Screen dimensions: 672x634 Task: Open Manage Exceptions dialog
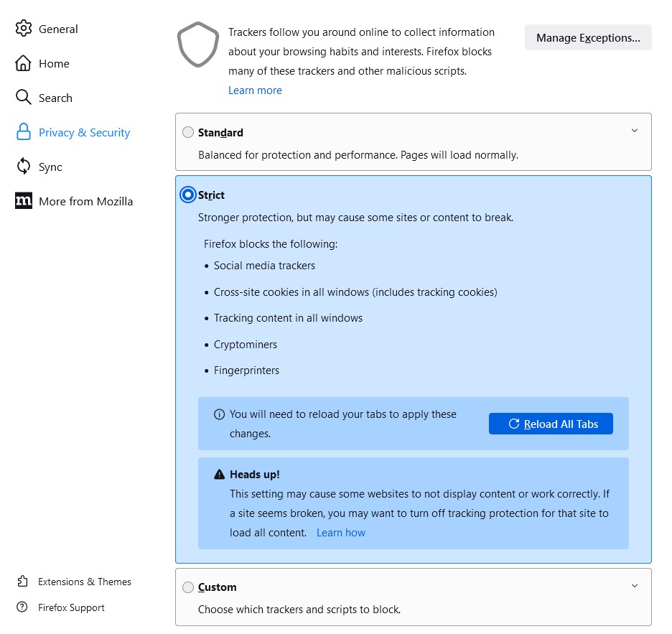pyautogui.click(x=588, y=37)
